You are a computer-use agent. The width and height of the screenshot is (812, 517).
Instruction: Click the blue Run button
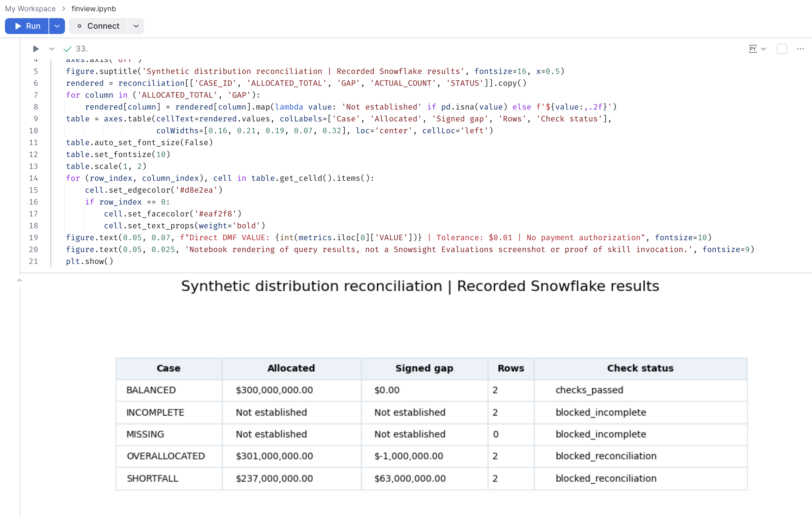point(27,26)
